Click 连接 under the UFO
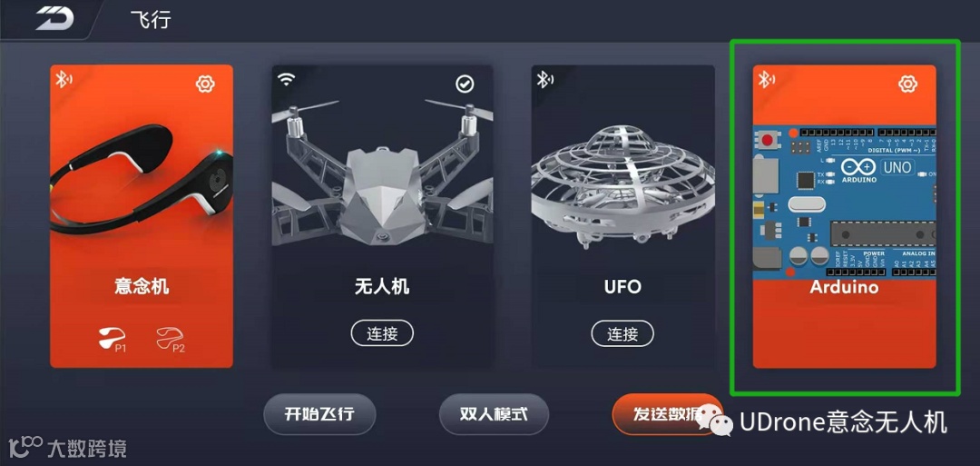Screen dimensions: 980x466 point(622,333)
